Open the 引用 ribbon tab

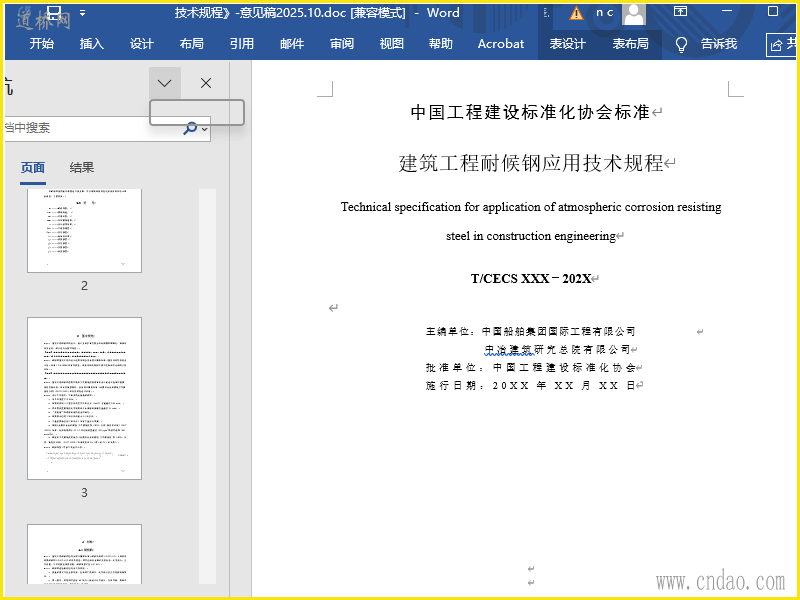(x=241, y=44)
